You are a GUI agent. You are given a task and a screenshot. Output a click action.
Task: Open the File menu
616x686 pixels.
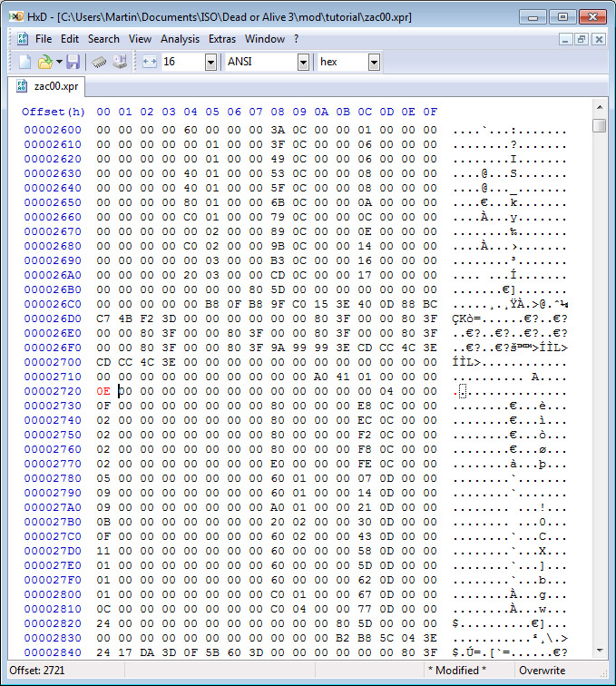tap(44, 39)
